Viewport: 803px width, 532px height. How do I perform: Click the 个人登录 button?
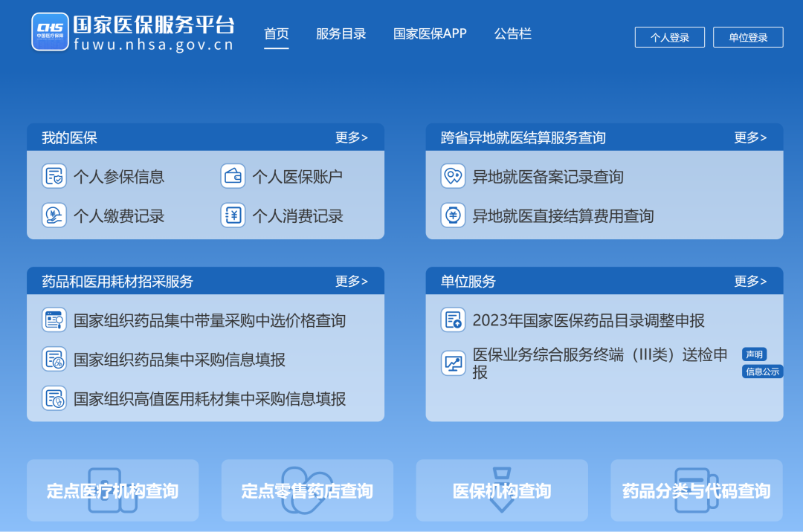[670, 37]
